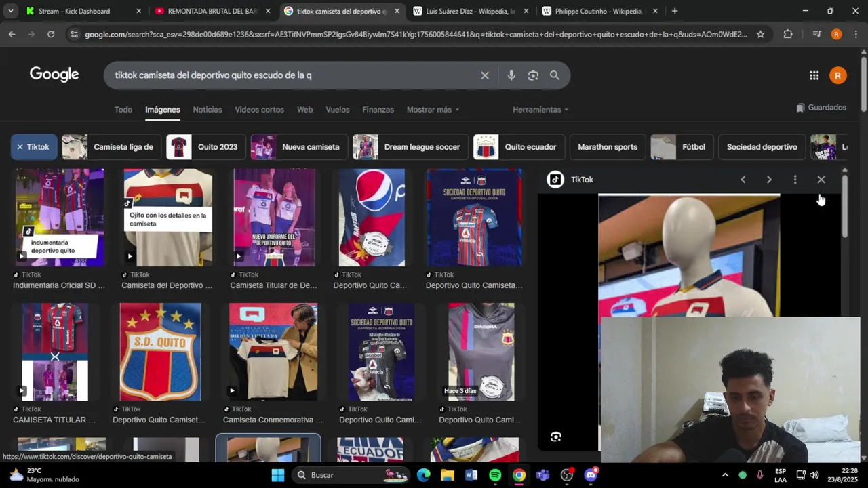The width and height of the screenshot is (868, 488).
Task: Switch to the Noticias tab
Action: point(208,110)
